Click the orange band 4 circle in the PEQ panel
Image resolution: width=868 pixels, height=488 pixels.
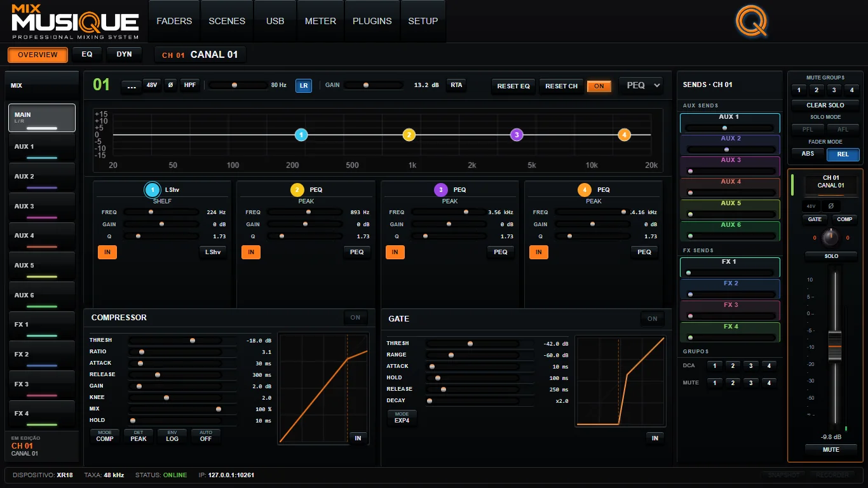coord(585,189)
